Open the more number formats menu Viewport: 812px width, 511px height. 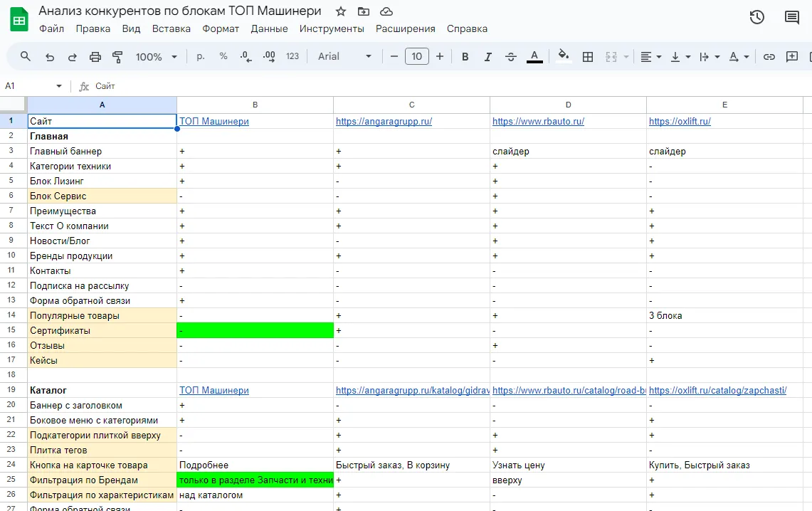pos(292,56)
